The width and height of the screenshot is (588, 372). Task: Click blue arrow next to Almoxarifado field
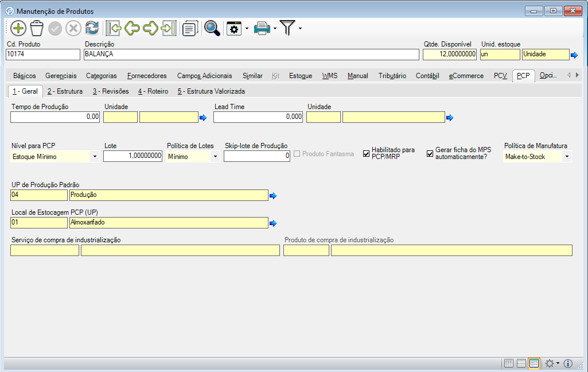273,223
